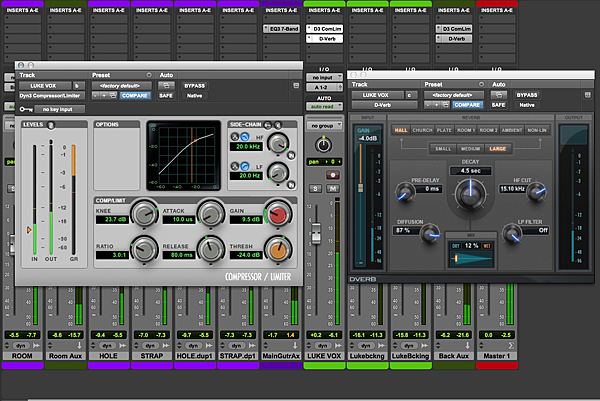The width and height of the screenshot is (600, 401).
Task: Open factory default preset menu in D-Verb
Action: 454,95
